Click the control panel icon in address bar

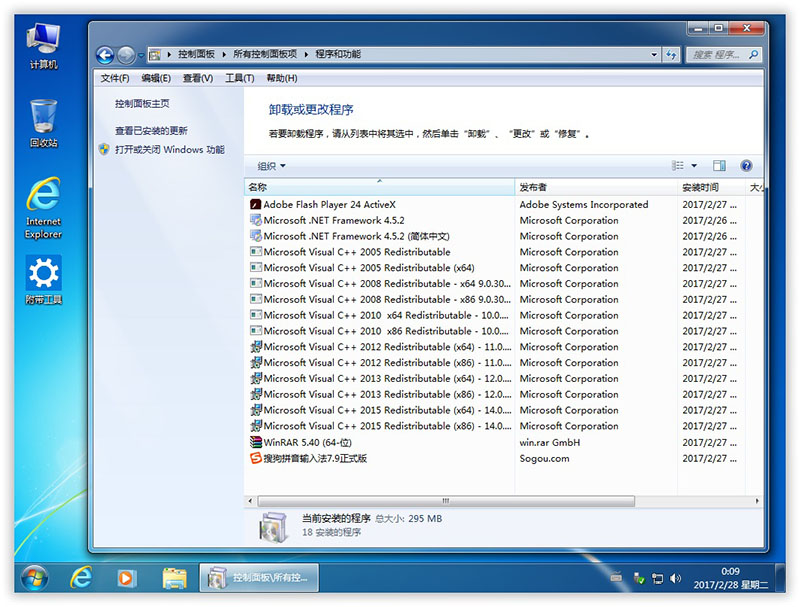(x=155, y=55)
